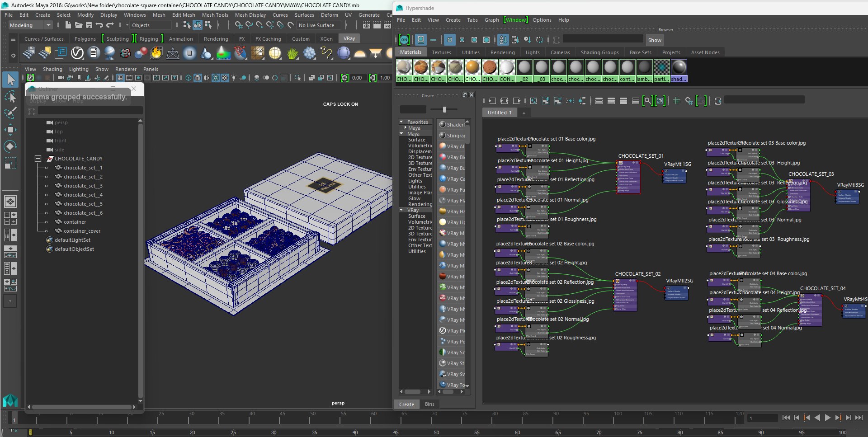Toggle the viewport grid display button
Viewport: 868px width, 437px height.
coord(120,78)
